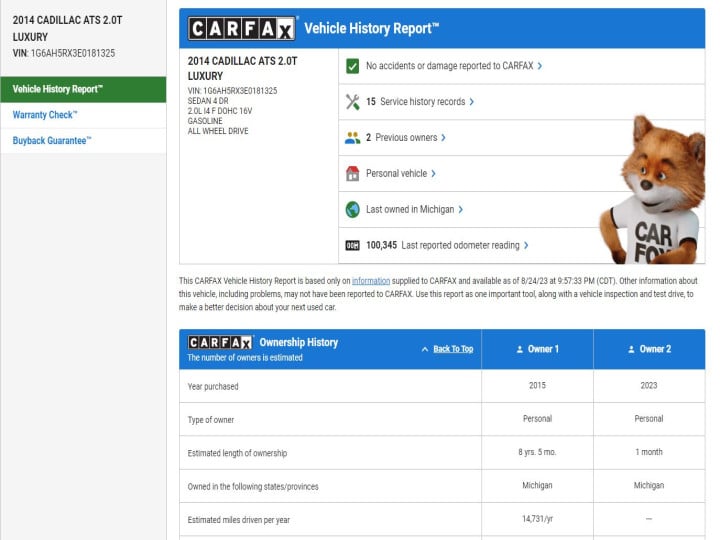
Task: Click the odometer icon beside 100,345
Action: 352,245
